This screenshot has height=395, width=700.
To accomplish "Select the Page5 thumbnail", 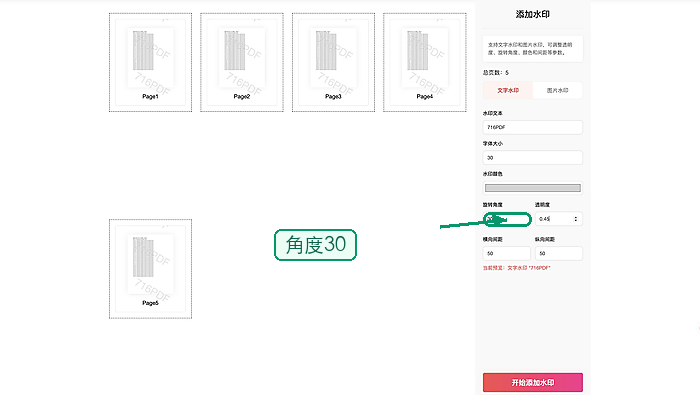I will point(150,269).
